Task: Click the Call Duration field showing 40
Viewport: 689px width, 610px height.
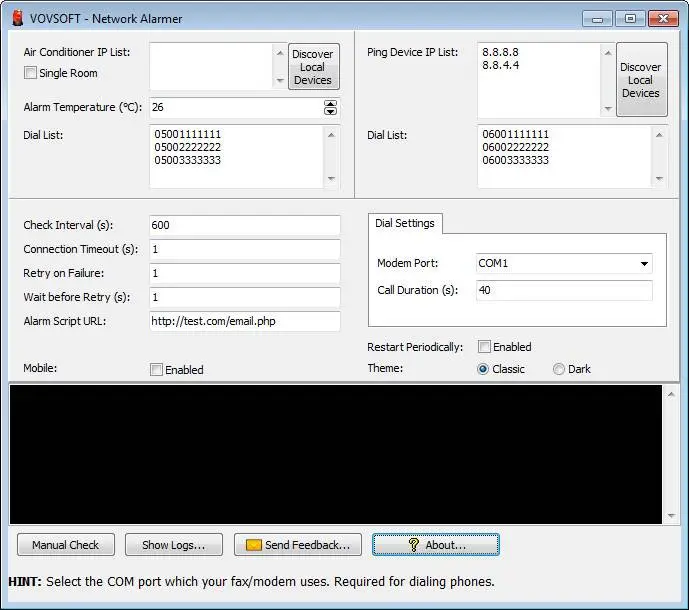Action: [x=564, y=290]
